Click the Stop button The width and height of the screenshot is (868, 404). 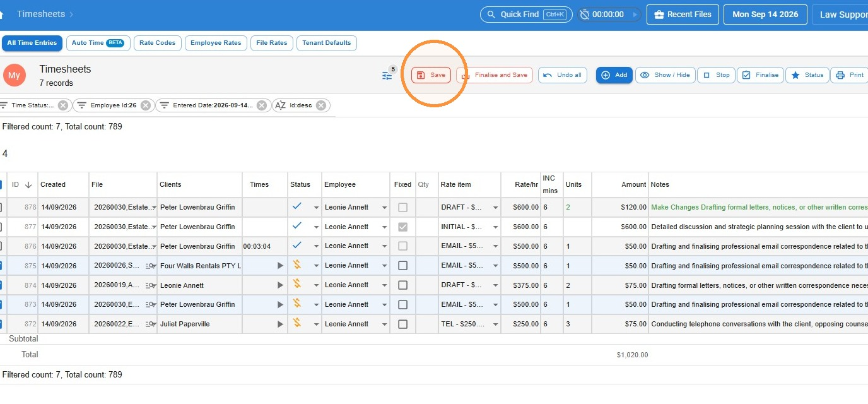(x=716, y=75)
